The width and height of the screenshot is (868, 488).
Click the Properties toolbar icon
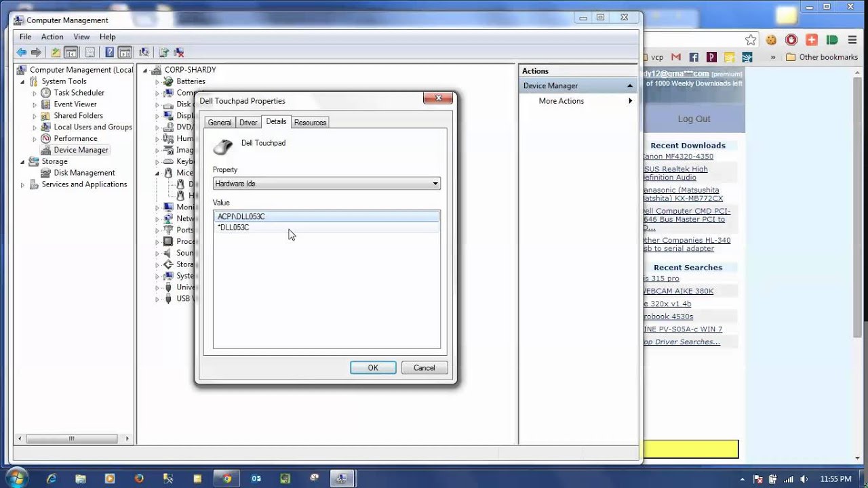pos(90,52)
